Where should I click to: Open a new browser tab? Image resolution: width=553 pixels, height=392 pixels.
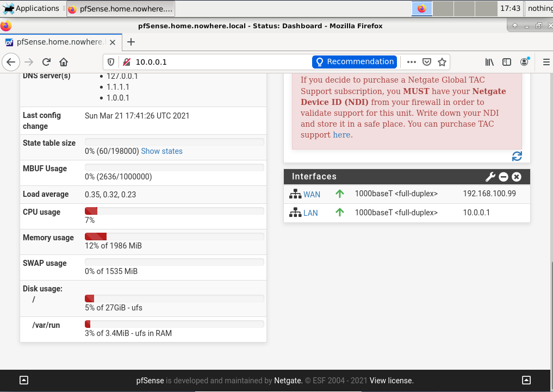pyautogui.click(x=131, y=42)
